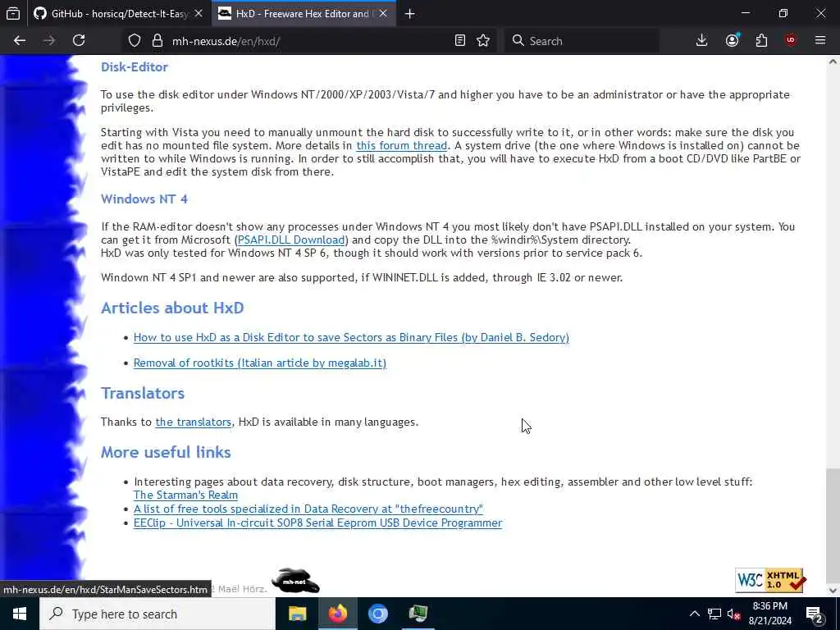
Task: Expand the hidden system tray icons chevron
Action: coord(694,614)
